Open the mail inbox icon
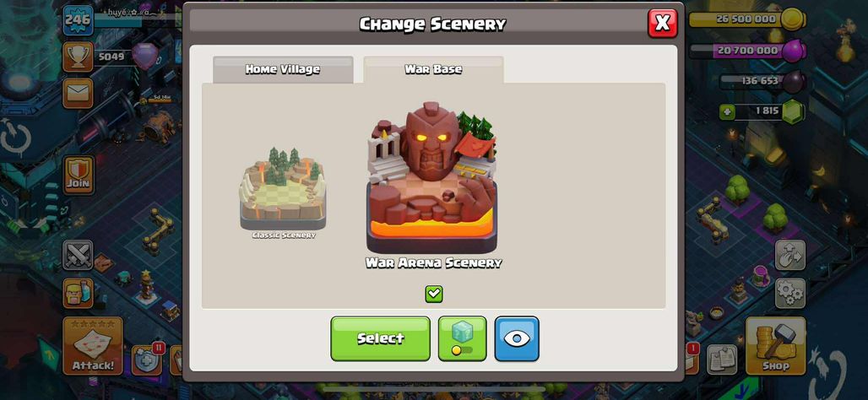 click(x=78, y=93)
